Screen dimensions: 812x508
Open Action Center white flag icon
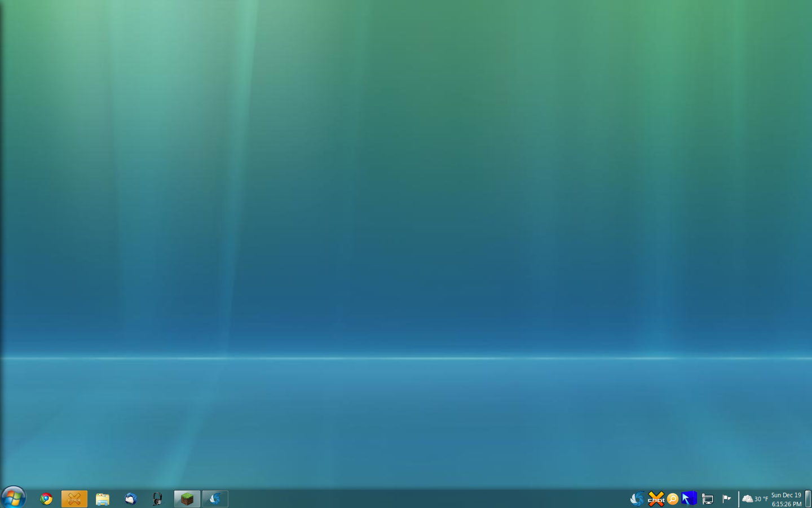click(727, 498)
